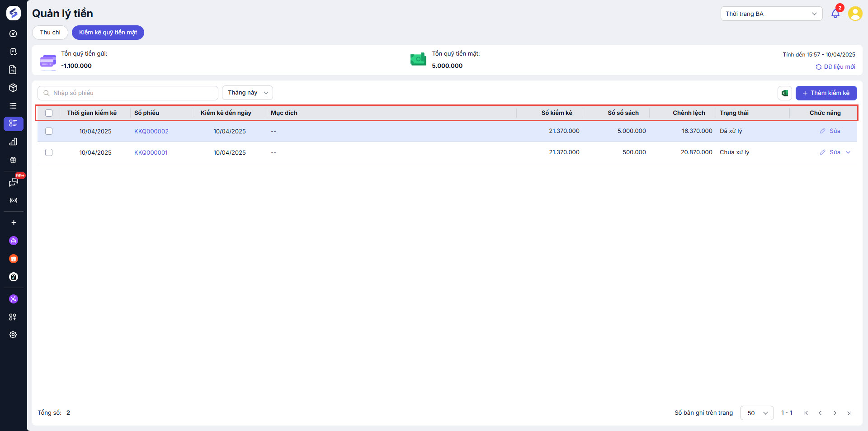
Task: Check the box for row KKQ000002
Action: click(49, 131)
